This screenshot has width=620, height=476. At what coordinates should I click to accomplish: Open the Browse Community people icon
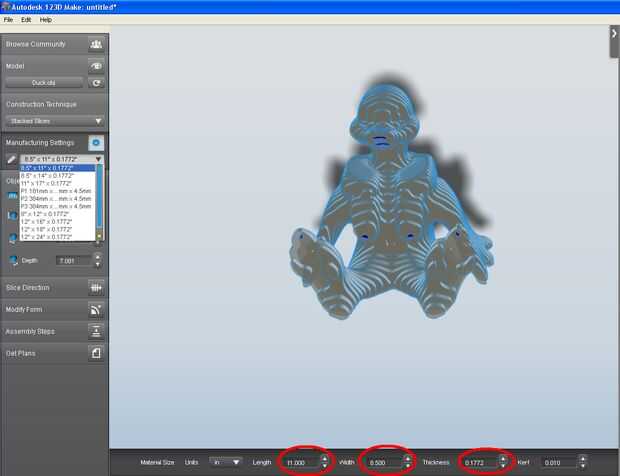[x=96, y=44]
